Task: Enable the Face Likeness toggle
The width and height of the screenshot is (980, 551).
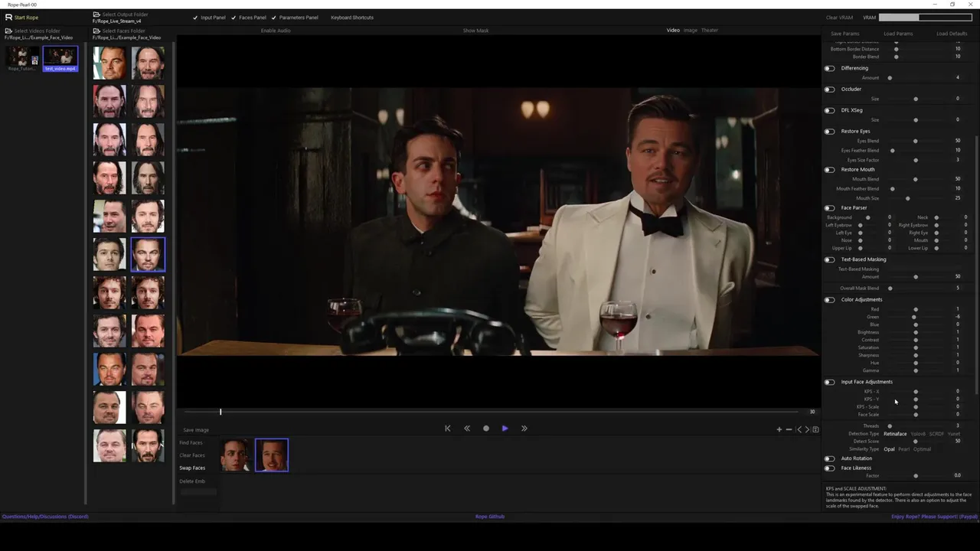Action: click(829, 468)
